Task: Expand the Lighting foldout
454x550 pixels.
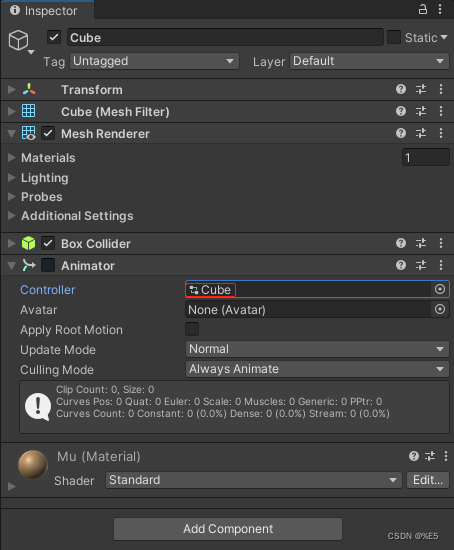Action: click(x=12, y=177)
